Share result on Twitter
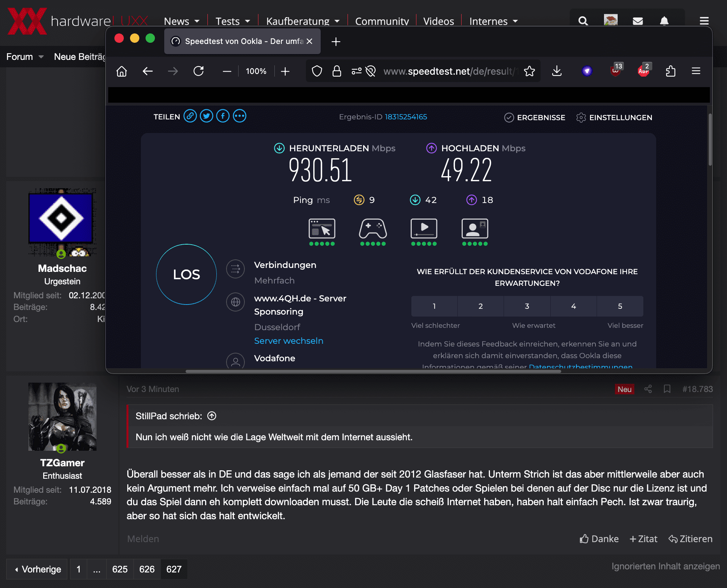This screenshot has width=727, height=588. [x=207, y=116]
